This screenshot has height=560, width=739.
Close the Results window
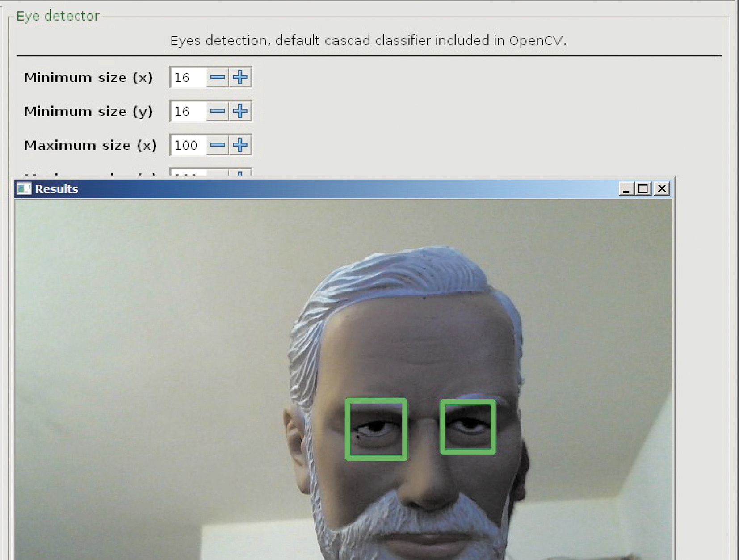[x=662, y=189]
